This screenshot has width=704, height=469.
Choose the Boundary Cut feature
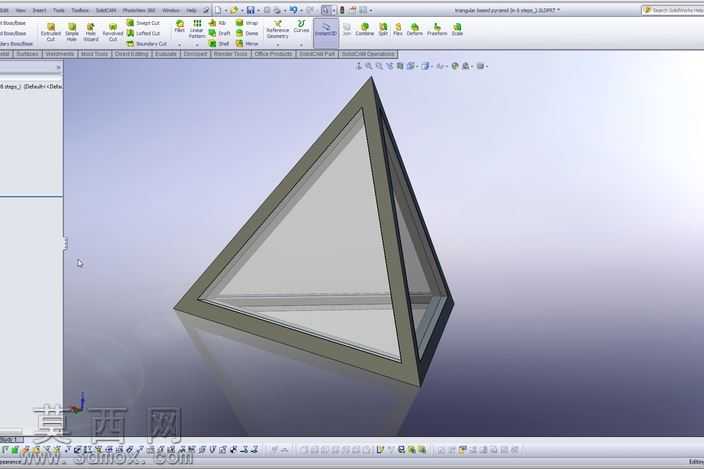[146, 44]
